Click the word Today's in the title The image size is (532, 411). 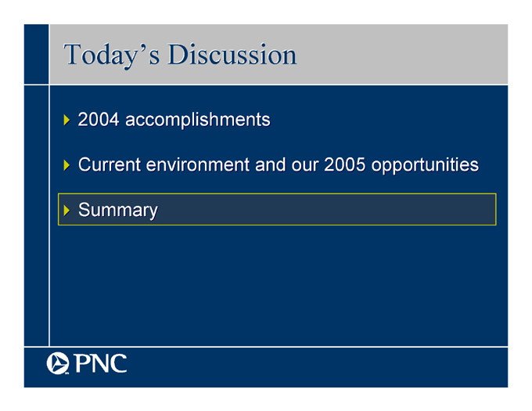coord(112,56)
